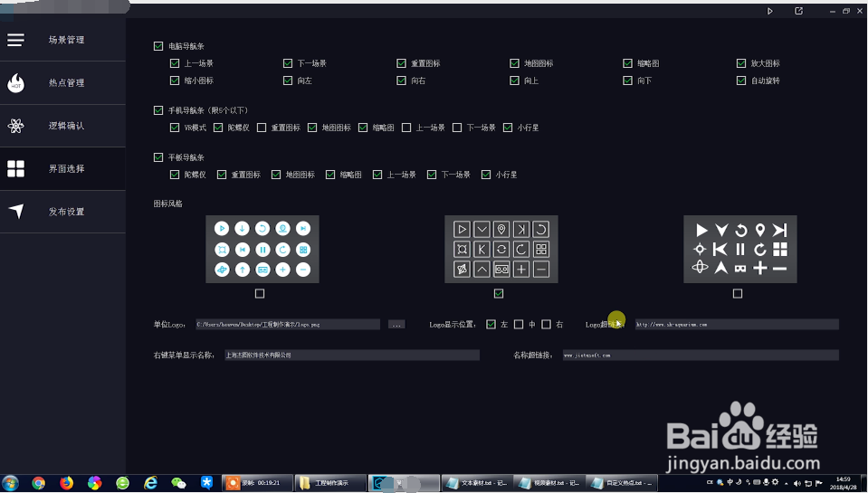
Task: Toggle 地图图标 under 电脑导航条
Action: point(514,63)
